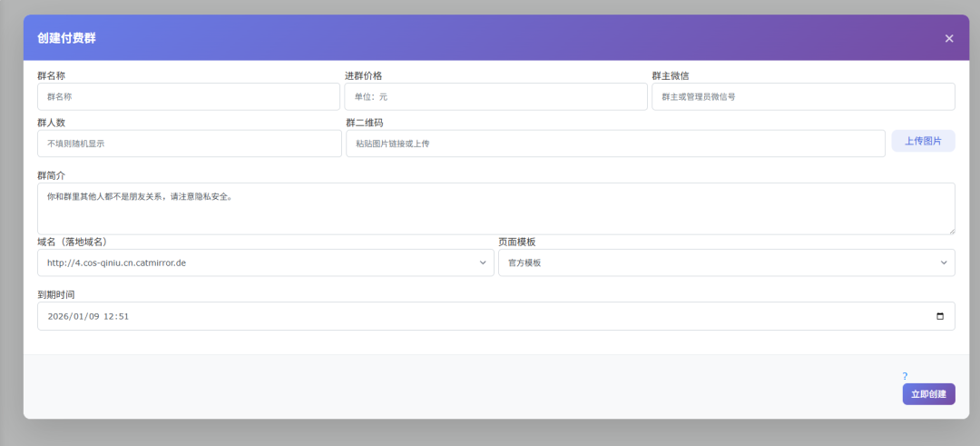The height and width of the screenshot is (446, 980).
Task: Select the hour 12 in expiry time
Action: 110,316
